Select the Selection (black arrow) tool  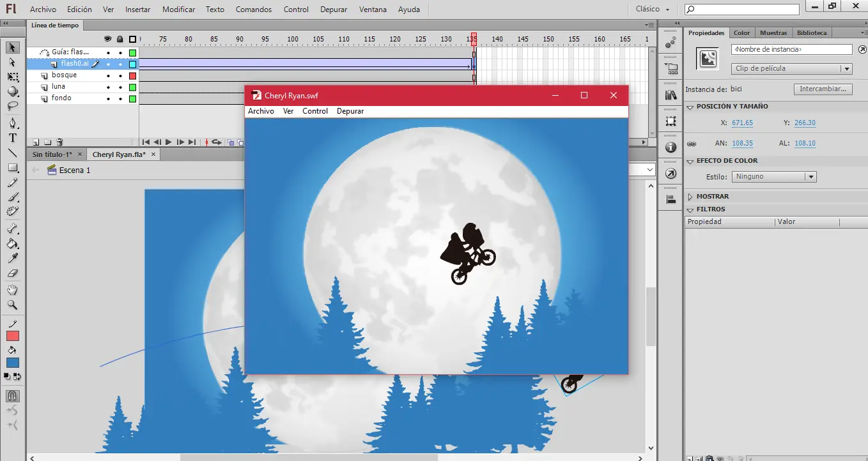point(13,48)
